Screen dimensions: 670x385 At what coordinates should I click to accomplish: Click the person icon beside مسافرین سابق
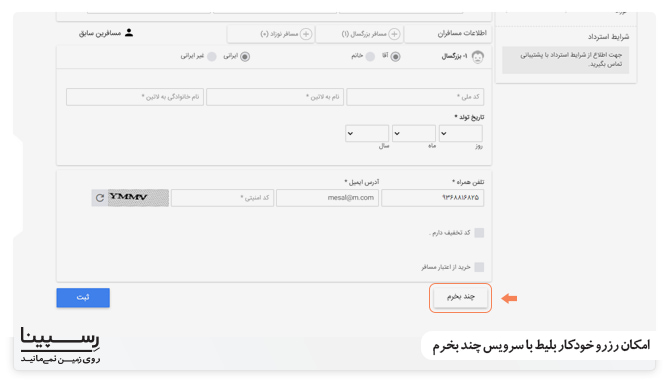point(129,33)
